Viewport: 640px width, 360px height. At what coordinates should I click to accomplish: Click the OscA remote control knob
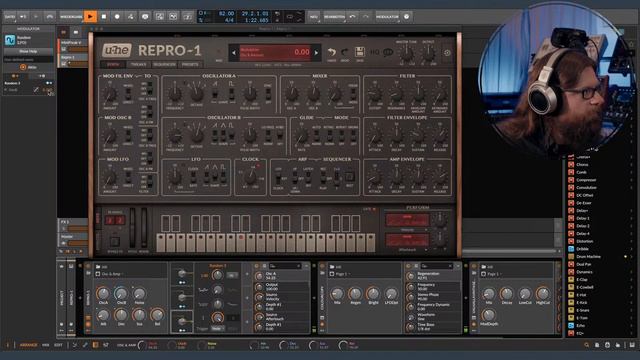103,293
